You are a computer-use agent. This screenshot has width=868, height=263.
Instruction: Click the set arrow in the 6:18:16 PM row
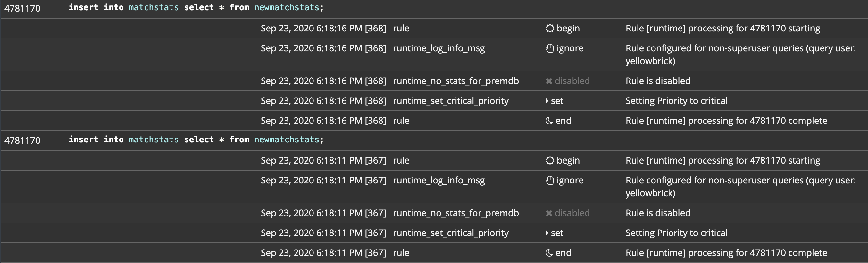pos(547,101)
